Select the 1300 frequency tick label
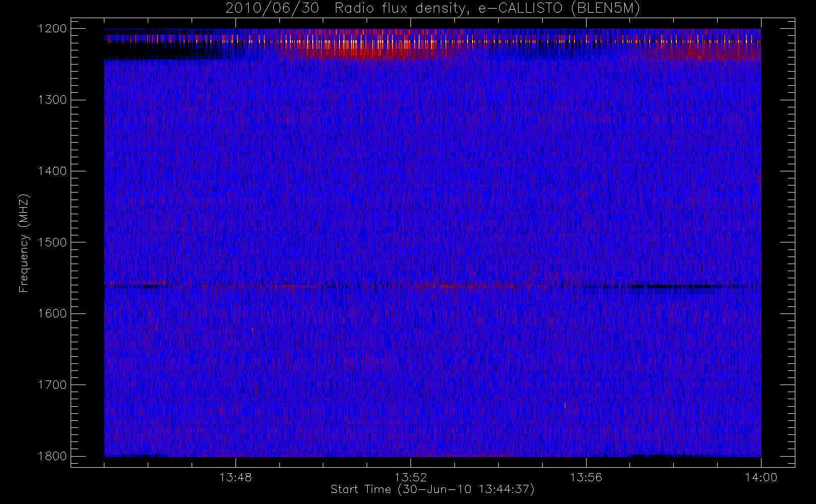 point(52,100)
